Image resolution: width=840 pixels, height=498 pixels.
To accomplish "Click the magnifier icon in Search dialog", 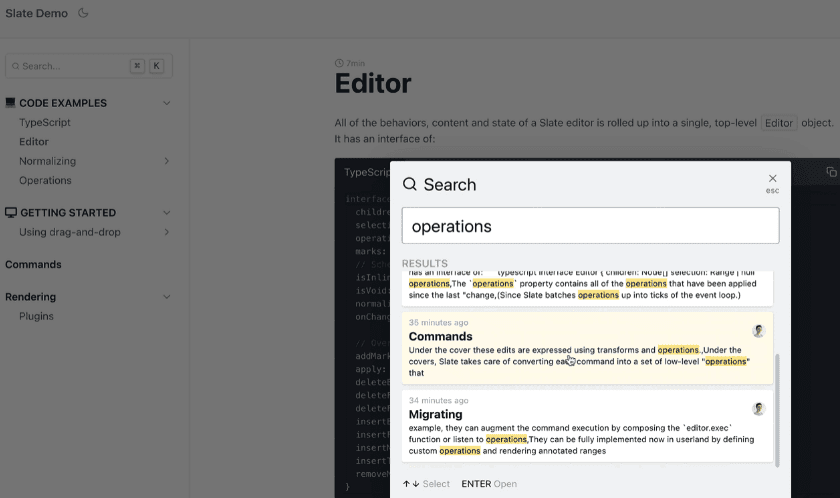I will pos(410,184).
